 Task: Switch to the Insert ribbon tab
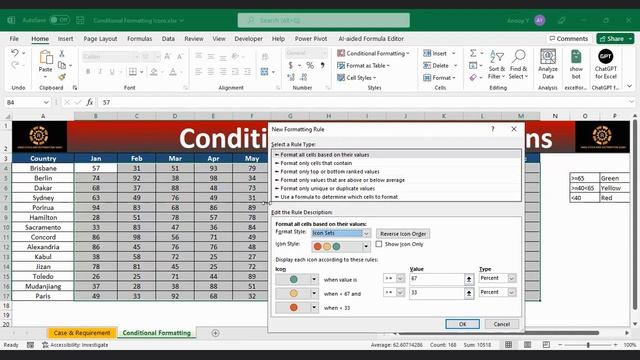click(65, 39)
